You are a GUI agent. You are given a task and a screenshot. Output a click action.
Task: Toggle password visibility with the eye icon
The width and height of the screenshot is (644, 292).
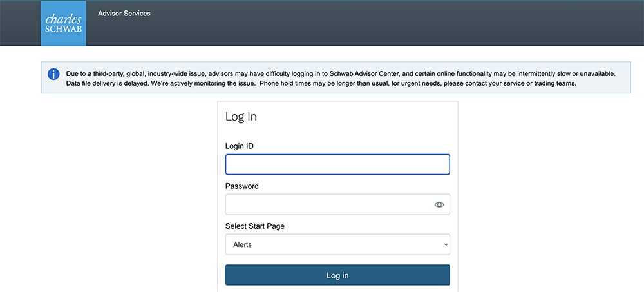tap(439, 204)
